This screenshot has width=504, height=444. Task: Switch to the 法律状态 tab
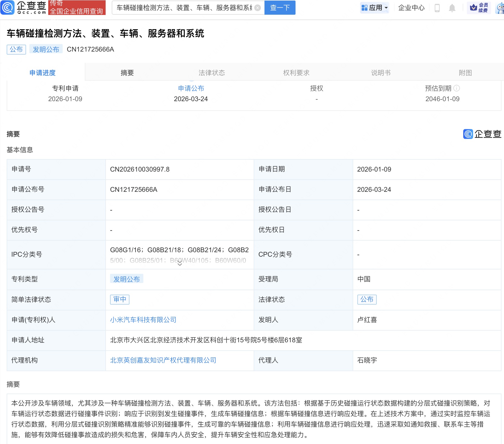point(212,73)
